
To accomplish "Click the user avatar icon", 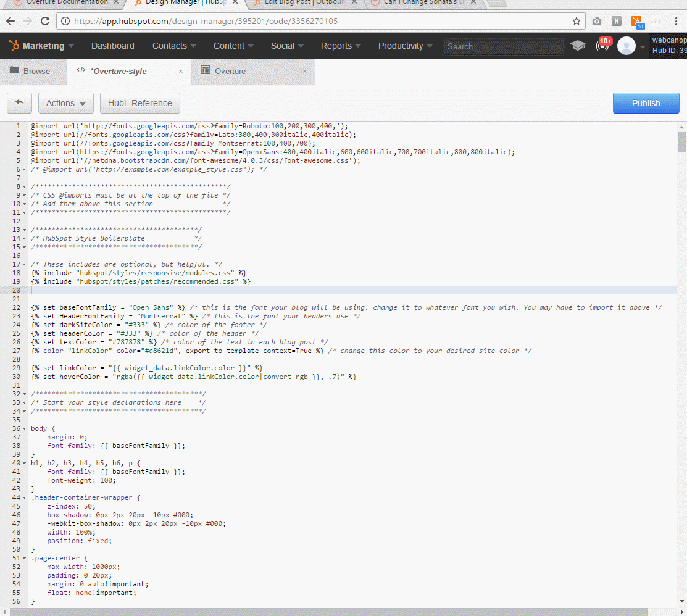I will pos(626,46).
